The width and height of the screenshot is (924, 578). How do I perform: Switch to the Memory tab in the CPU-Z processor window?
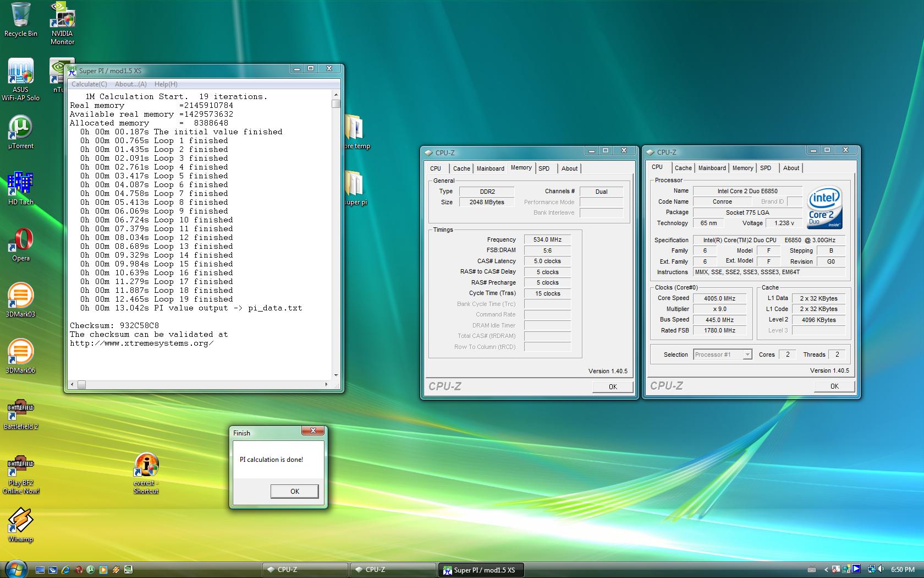tap(743, 168)
